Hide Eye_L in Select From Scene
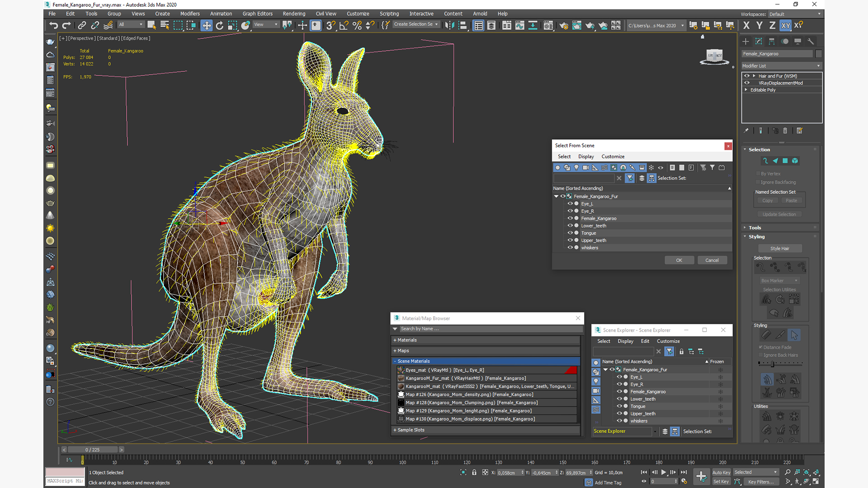 pos(570,204)
